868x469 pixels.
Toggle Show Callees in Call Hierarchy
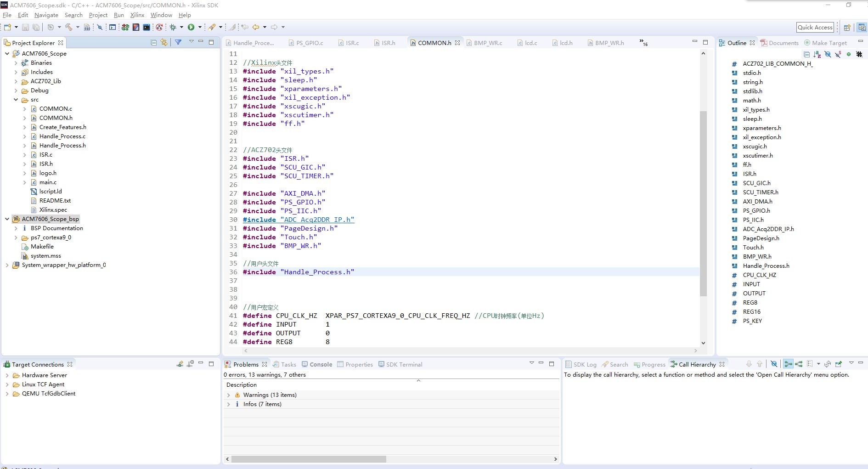pos(799,364)
